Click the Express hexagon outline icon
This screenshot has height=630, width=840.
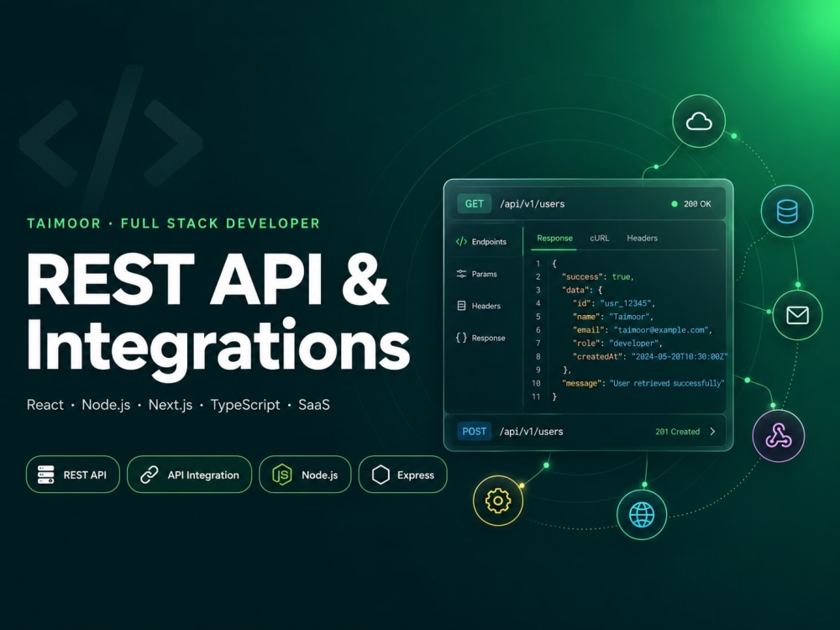tap(381, 475)
